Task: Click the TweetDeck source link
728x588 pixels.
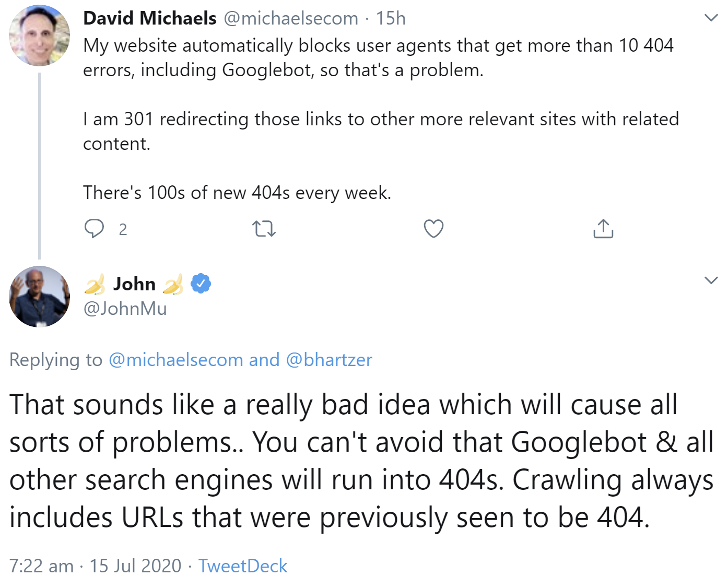Action: (x=242, y=566)
